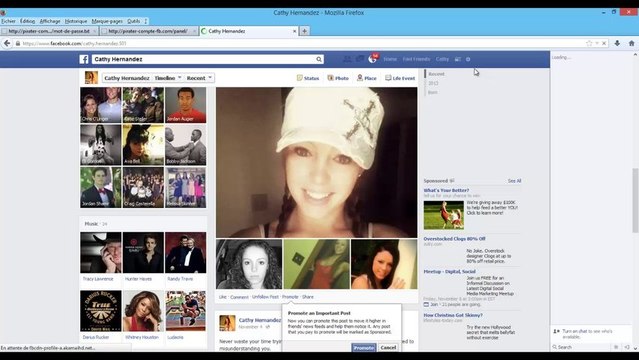Switch to the pirater-compte-fb panel tab
The width and height of the screenshot is (639, 360).
[x=148, y=31]
